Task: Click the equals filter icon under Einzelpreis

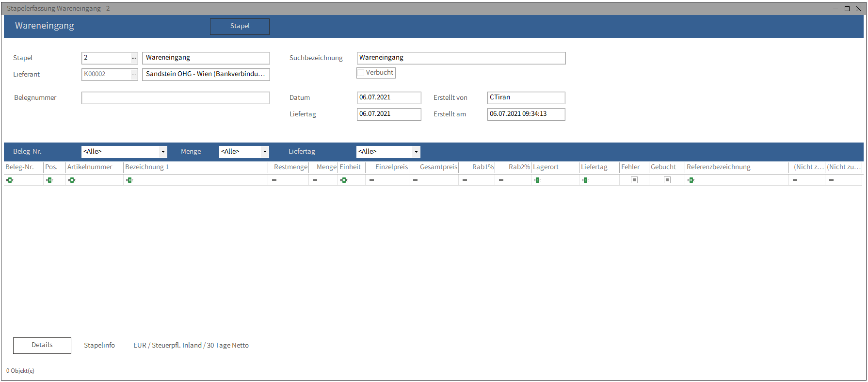Action: tap(371, 180)
